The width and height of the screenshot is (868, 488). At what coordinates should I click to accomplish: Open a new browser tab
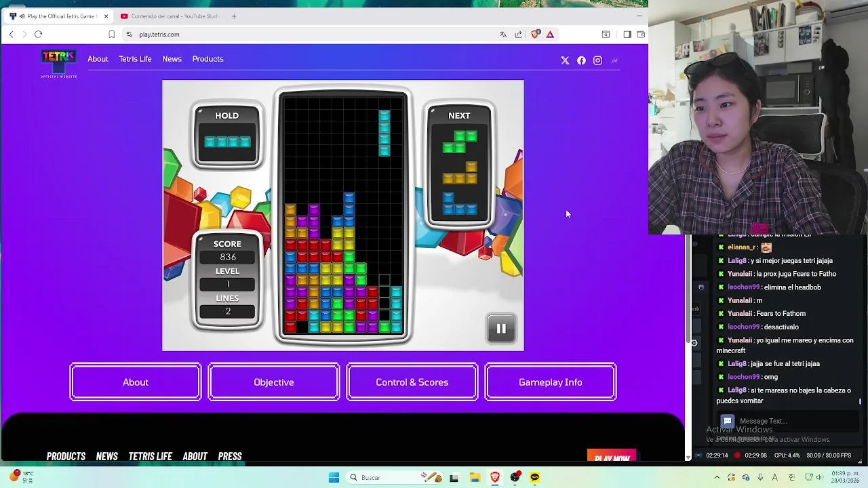(x=234, y=16)
